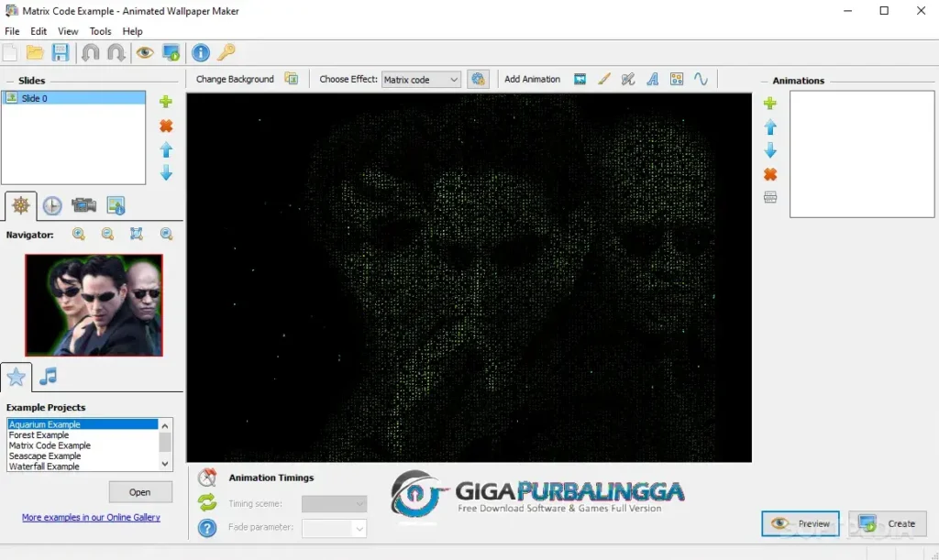
Task: Select Seascape Example in the list
Action: pyautogui.click(x=83, y=456)
